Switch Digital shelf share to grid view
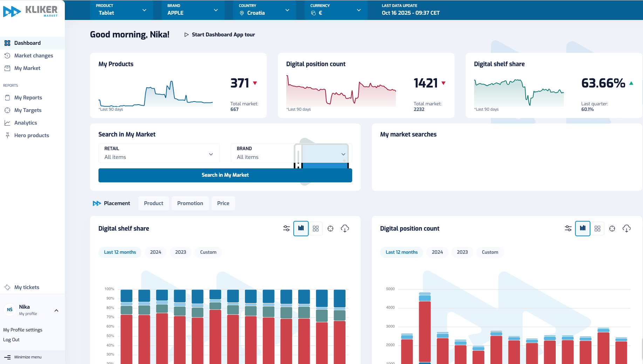This screenshot has height=364, width=643. click(316, 228)
